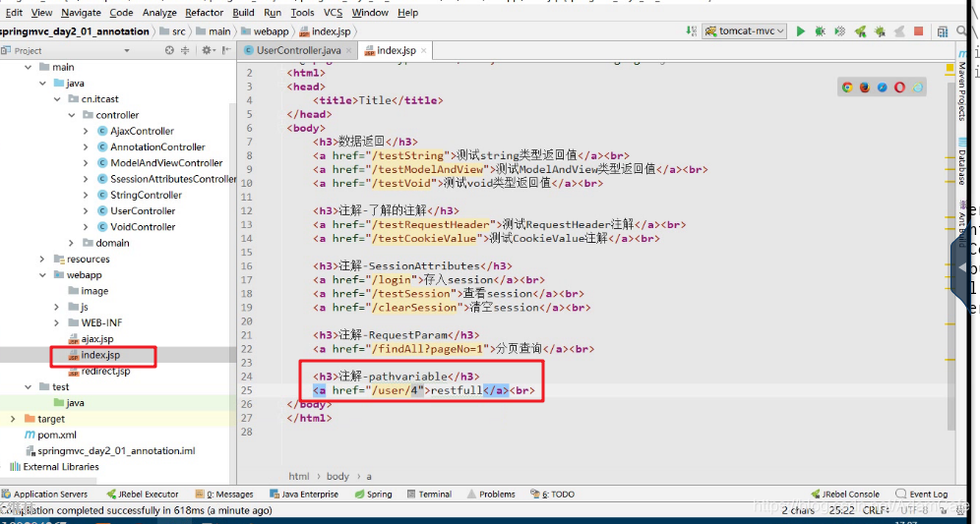Open the Build menu
980x524 pixels.
tap(243, 13)
